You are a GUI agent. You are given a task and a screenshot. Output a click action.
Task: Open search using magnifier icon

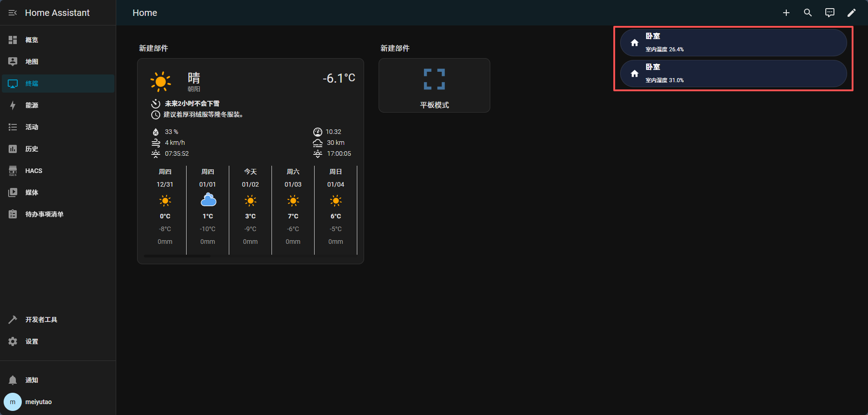click(808, 13)
